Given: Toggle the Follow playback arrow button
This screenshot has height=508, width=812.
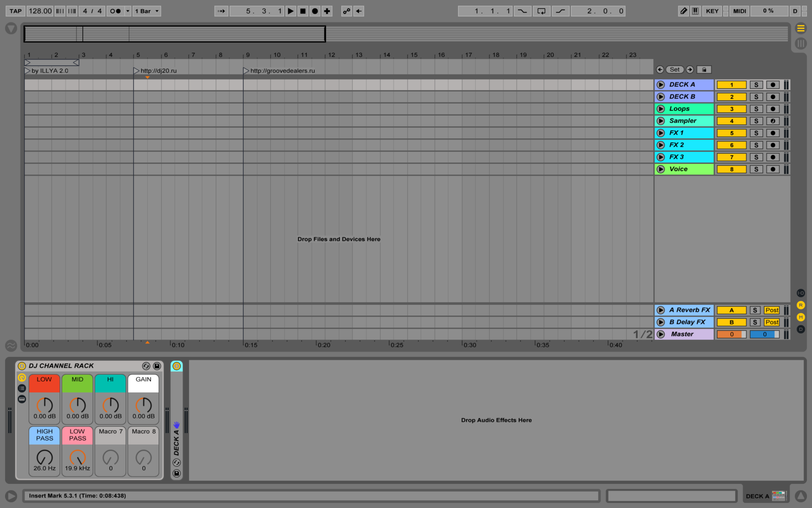Looking at the screenshot, I should click(221, 11).
